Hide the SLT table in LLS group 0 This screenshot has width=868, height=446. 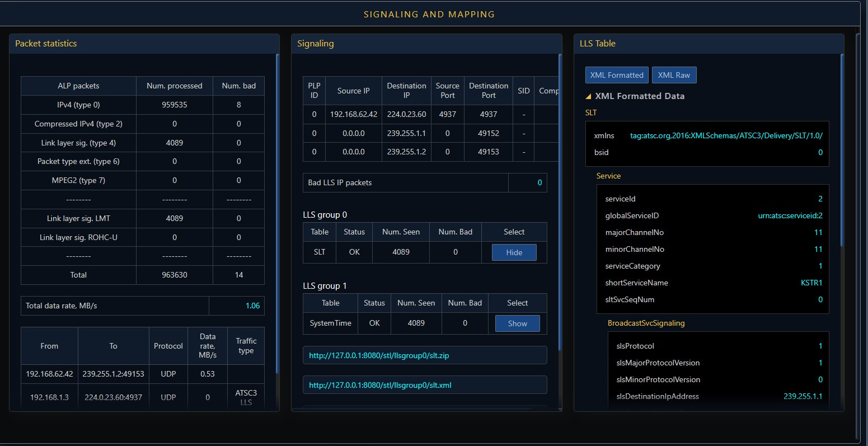[514, 252]
